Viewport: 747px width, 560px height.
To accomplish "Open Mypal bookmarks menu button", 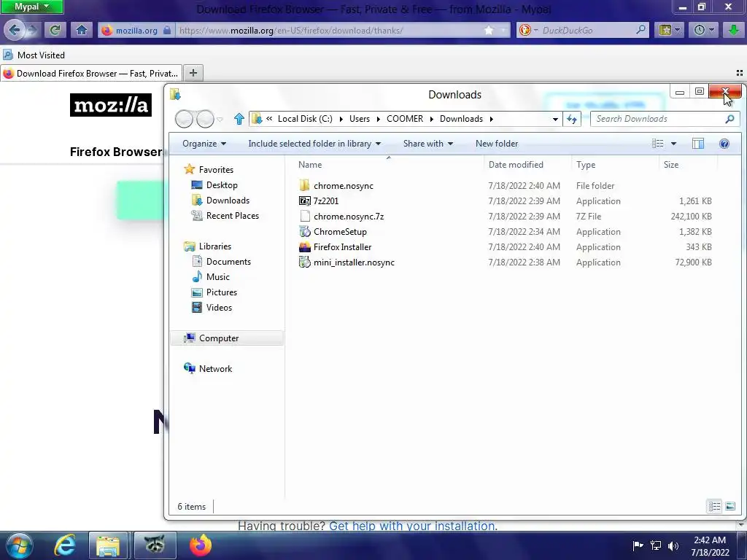I will pos(670,30).
